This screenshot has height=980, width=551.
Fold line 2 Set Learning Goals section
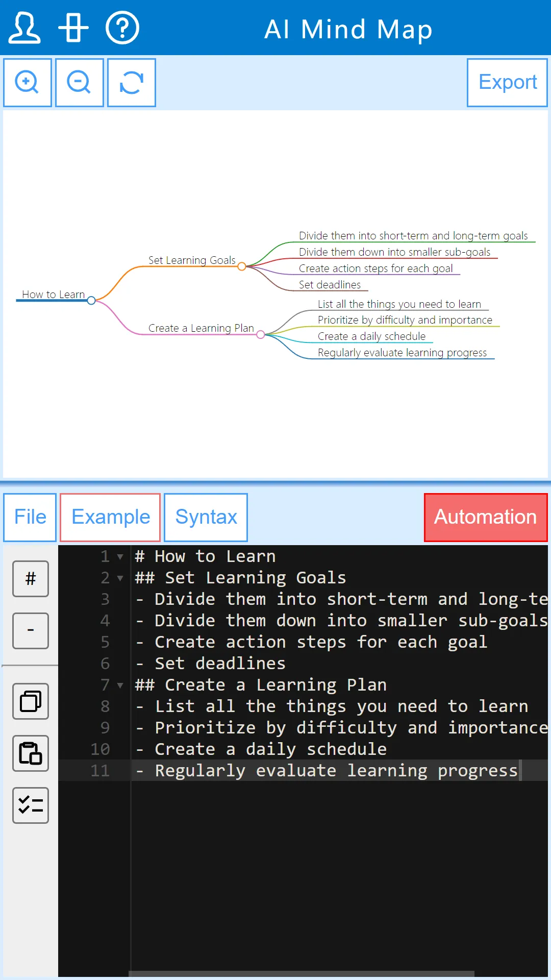120,578
